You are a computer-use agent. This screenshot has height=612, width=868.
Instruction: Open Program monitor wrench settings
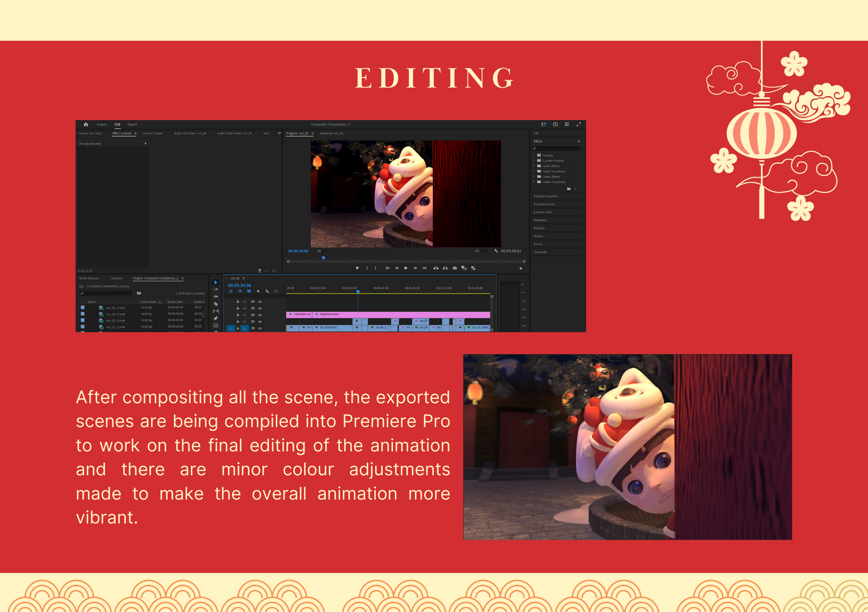(496, 251)
